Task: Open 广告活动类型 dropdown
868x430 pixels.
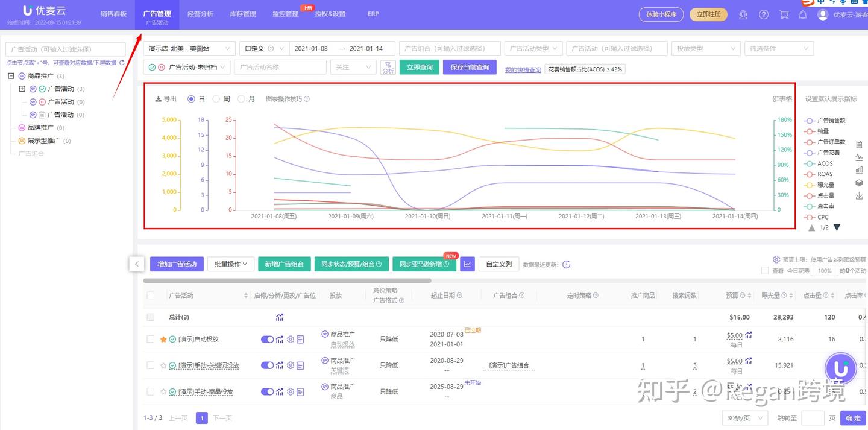Action: (x=533, y=48)
